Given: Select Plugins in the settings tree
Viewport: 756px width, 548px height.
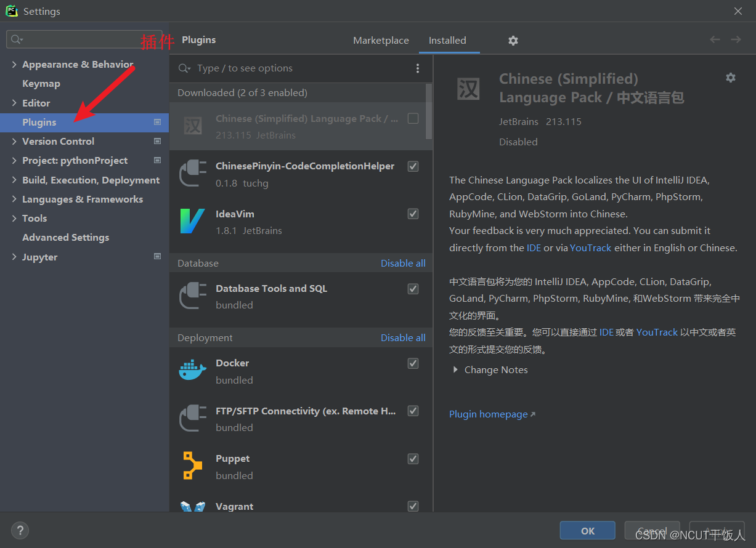Looking at the screenshot, I should pyautogui.click(x=84, y=122).
